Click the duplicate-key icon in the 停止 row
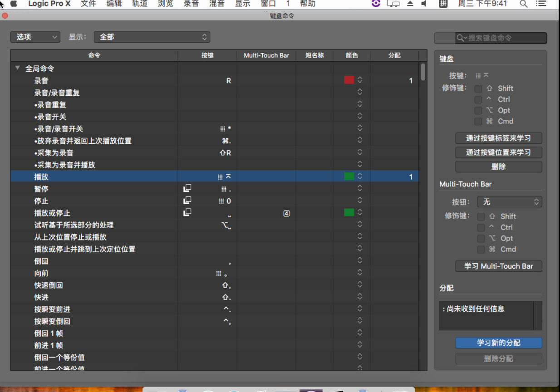 pos(187,200)
